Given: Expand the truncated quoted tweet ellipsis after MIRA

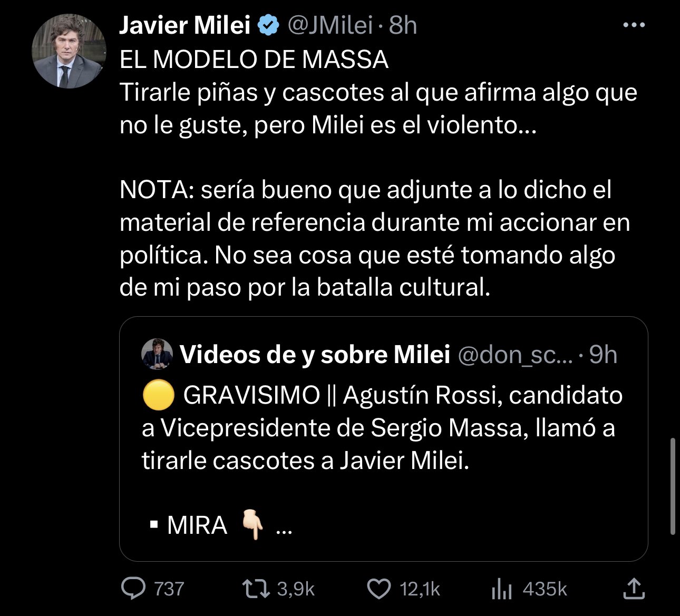Looking at the screenshot, I should point(284,527).
